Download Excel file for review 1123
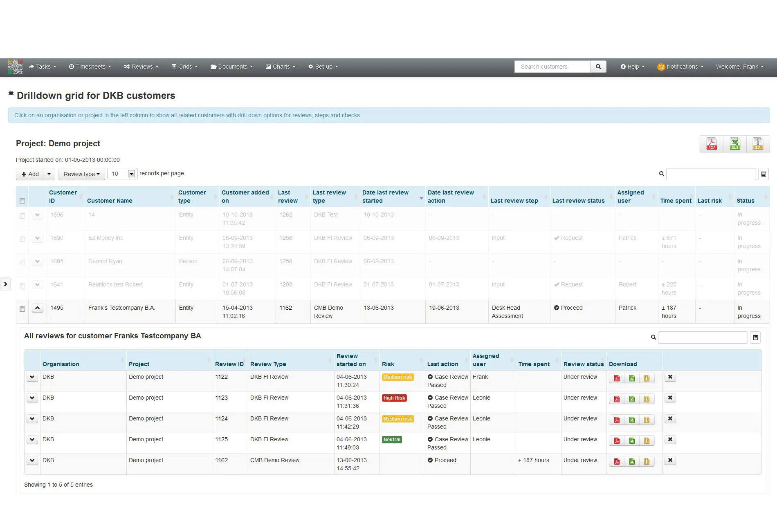777x532 pixels. coord(632,399)
